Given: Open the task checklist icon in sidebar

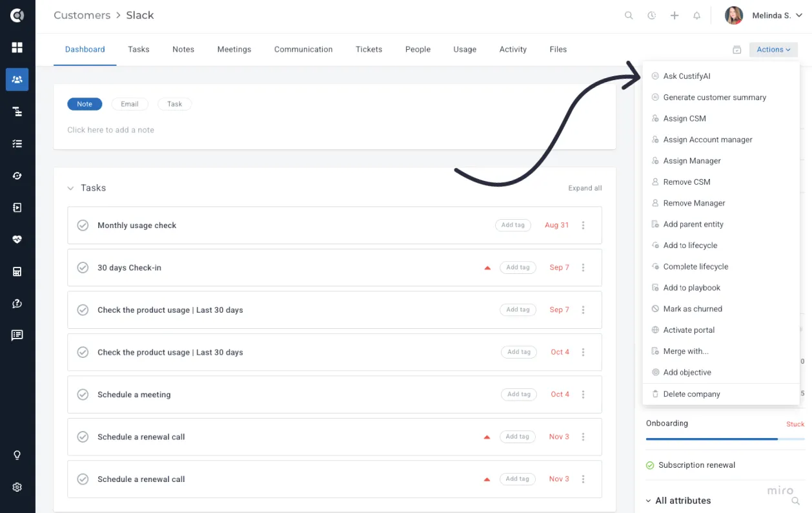Looking at the screenshot, I should 17,143.
